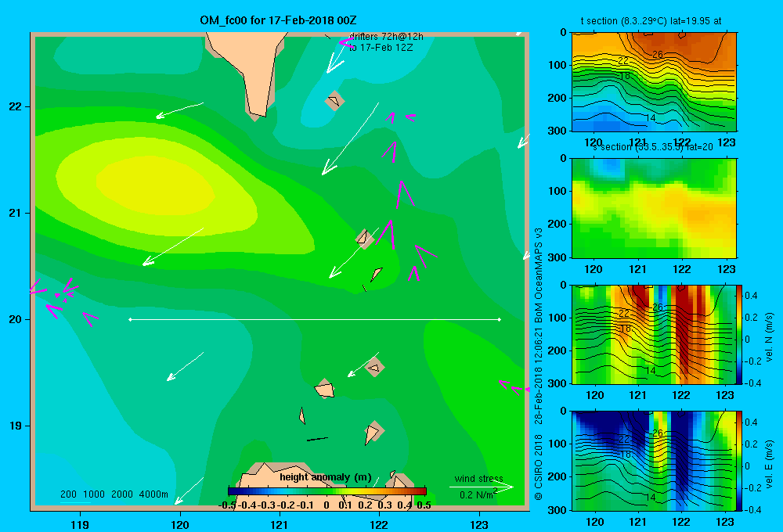Open the salinity section panel

tap(654, 208)
